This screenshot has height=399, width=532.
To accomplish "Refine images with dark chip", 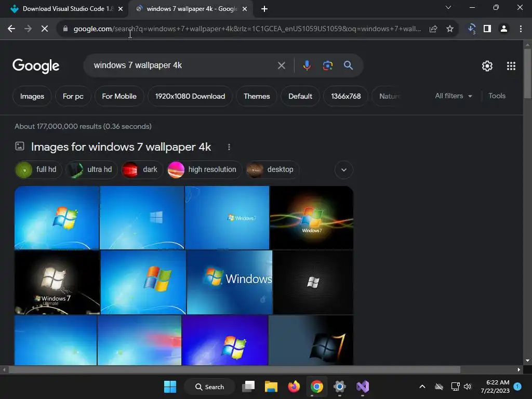I will pyautogui.click(x=142, y=170).
